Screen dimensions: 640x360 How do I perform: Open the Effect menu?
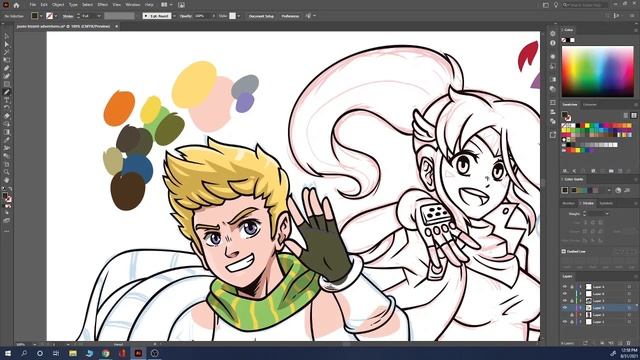click(x=103, y=5)
